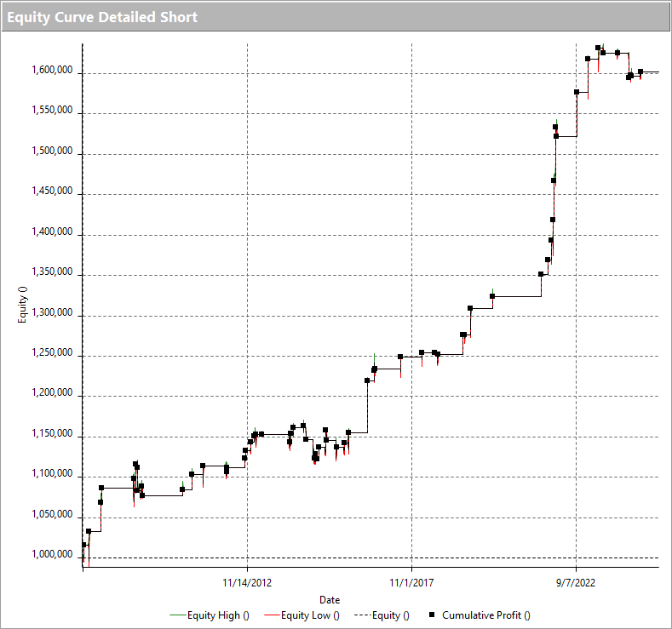Click the 1,550,000 y-axis value
This screenshot has height=629, width=672.
pyautogui.click(x=52, y=110)
